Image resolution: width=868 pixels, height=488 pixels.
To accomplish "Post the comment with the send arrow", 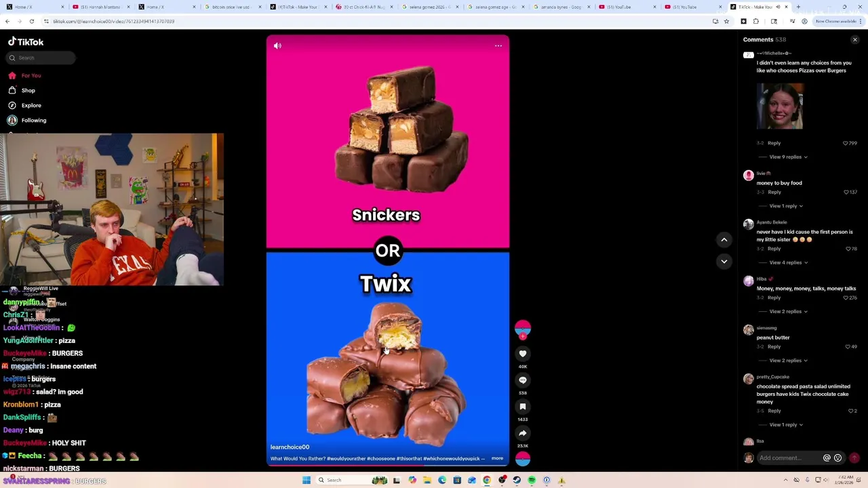I will click(854, 458).
